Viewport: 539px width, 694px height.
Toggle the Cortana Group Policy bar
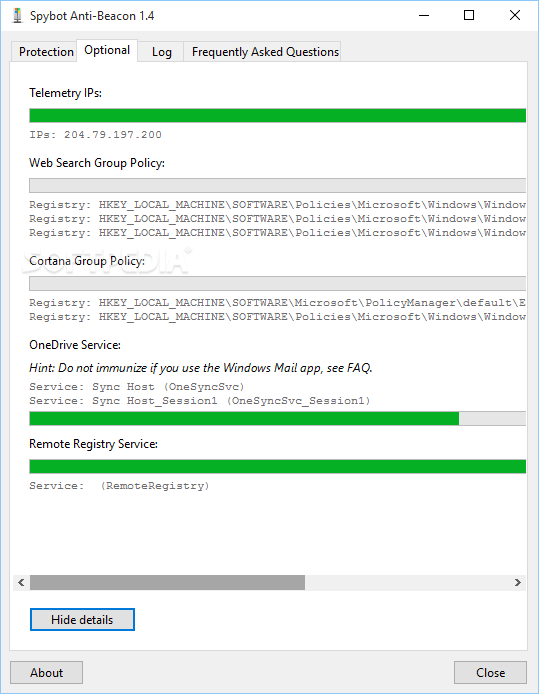pos(277,283)
